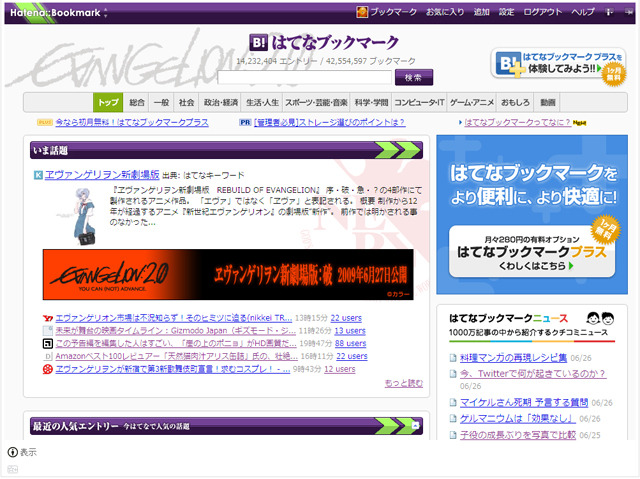Select the コンピュータ・IT category tab
The image size is (640, 479).
coord(419,102)
